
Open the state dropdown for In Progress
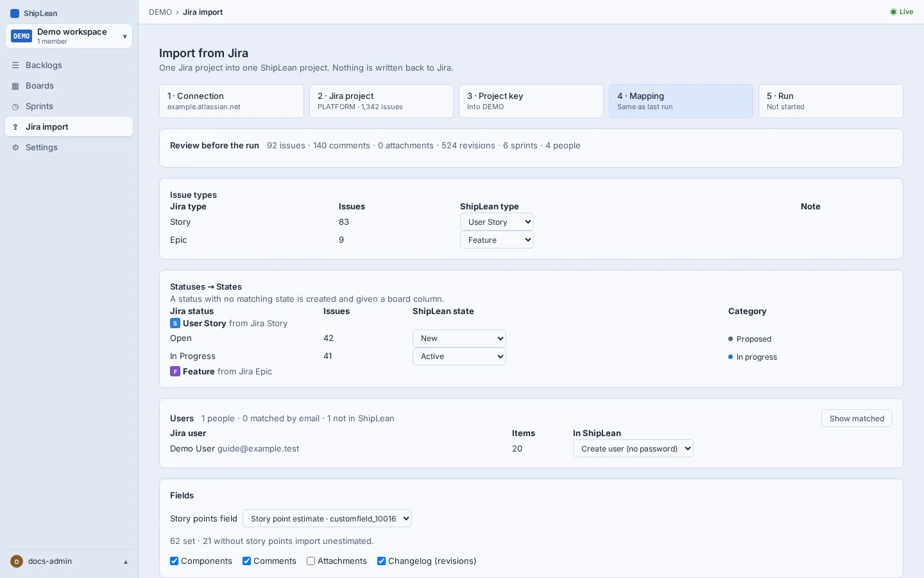[459, 356]
